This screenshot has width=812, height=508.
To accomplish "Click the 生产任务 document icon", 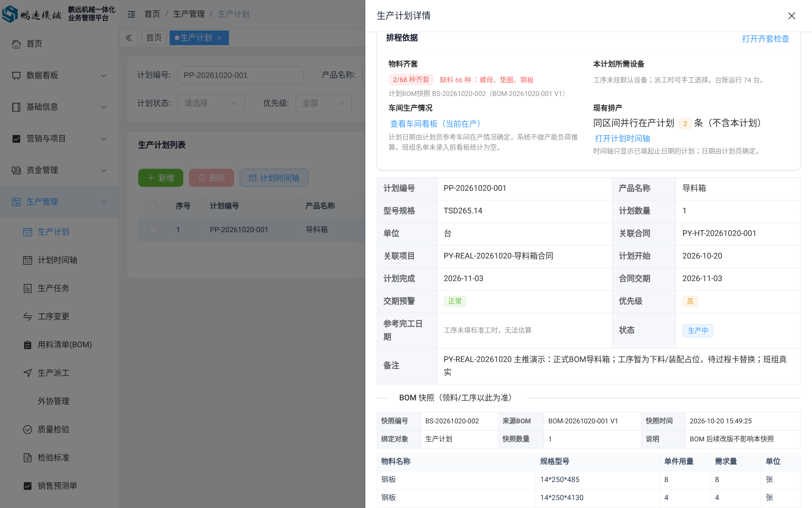I will point(27,288).
